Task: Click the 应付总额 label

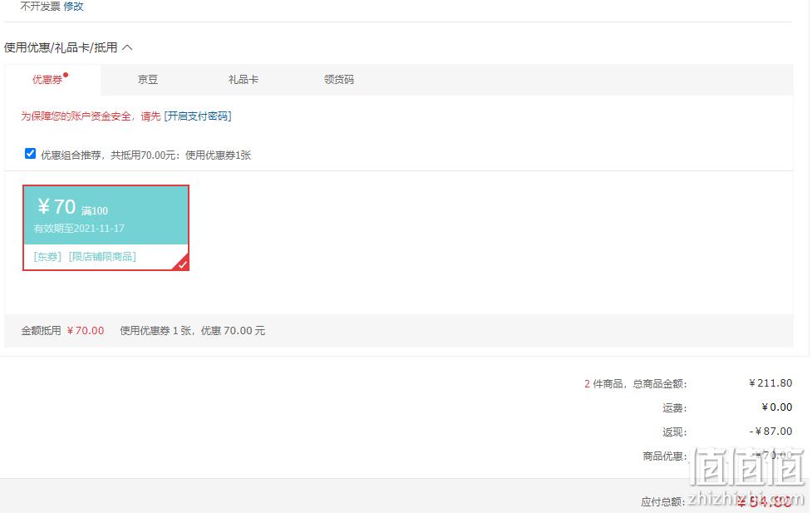Action: (x=663, y=501)
